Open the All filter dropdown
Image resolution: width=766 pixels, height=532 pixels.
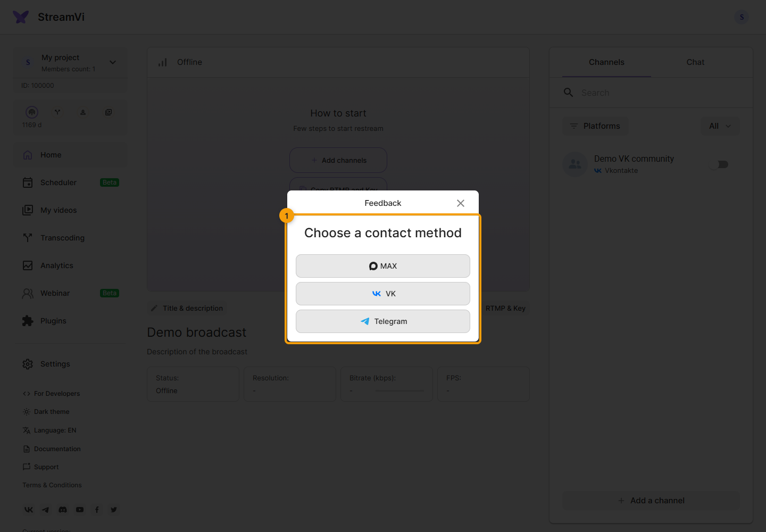click(x=720, y=126)
